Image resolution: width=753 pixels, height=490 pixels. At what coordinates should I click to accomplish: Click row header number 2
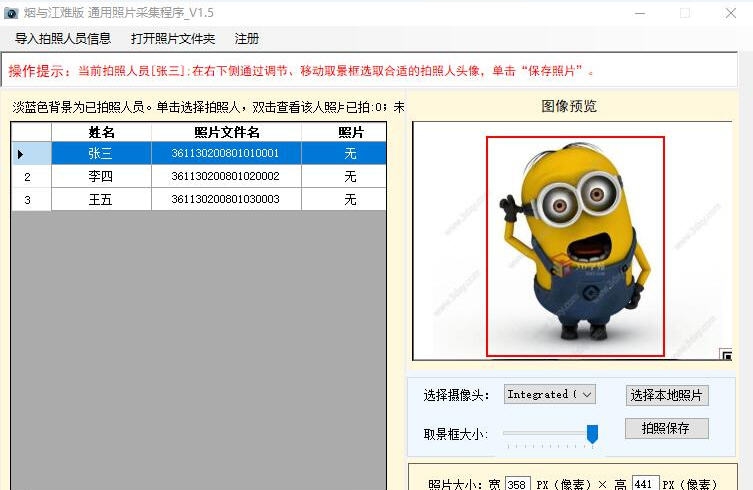click(31, 177)
